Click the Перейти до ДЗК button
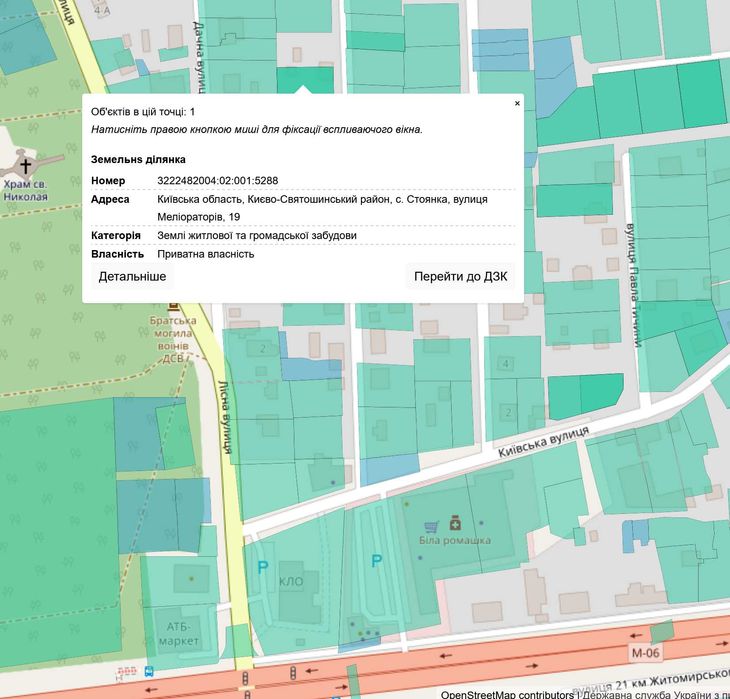This screenshot has width=730, height=699. [460, 277]
